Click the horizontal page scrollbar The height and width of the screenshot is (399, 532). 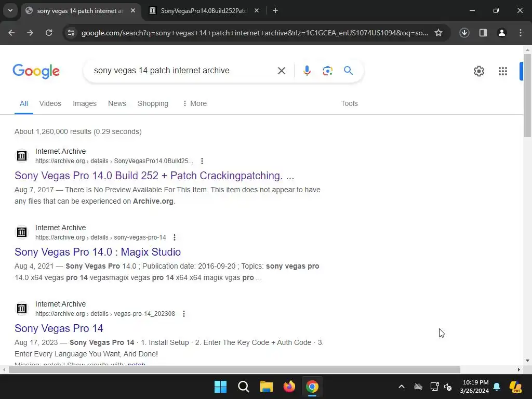coord(234,369)
